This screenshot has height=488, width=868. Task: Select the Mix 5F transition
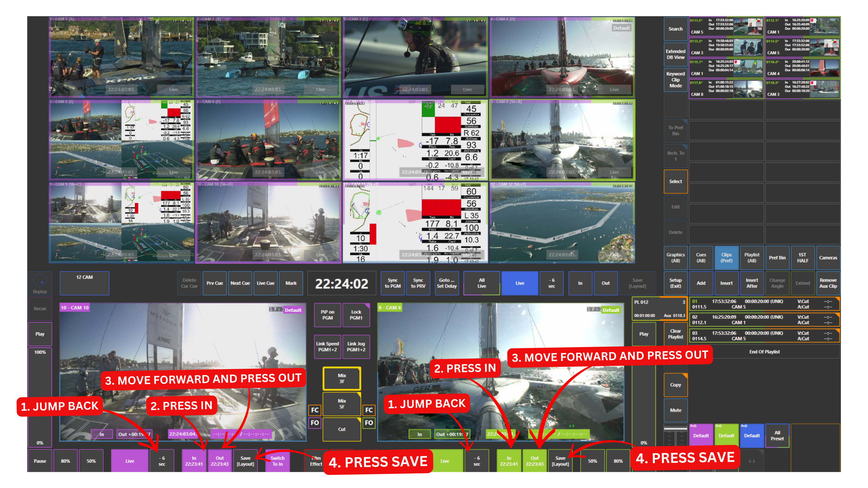click(x=342, y=404)
